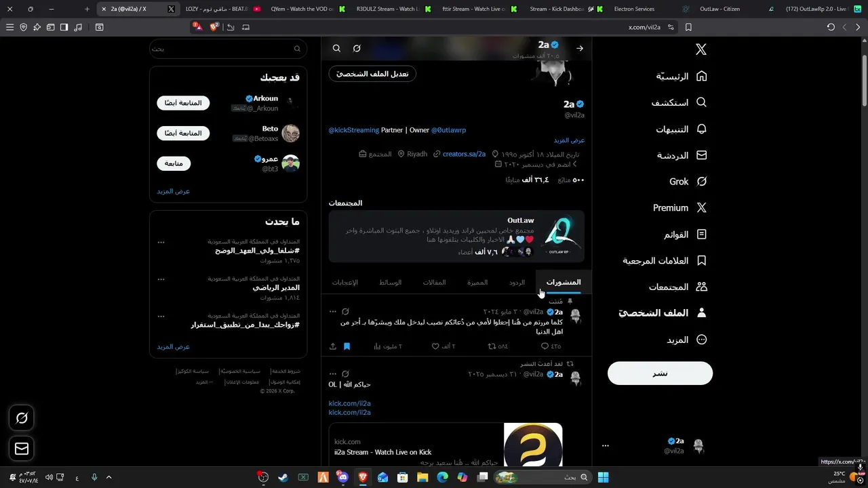Viewport: 868px width, 488px height.
Task: Open options for المدير الرياضي trend
Action: [161, 279]
